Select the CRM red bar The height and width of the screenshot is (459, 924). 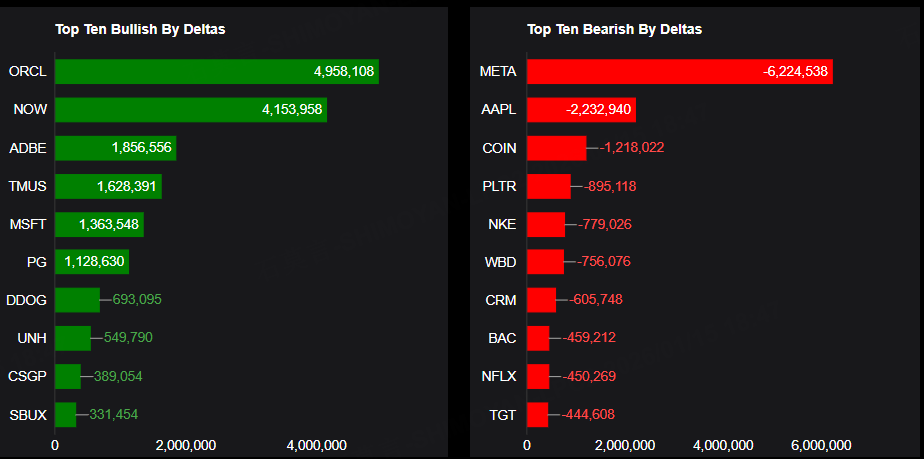[x=541, y=300]
